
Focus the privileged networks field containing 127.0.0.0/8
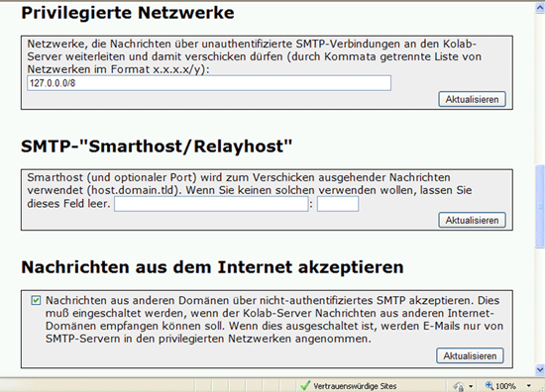click(209, 83)
